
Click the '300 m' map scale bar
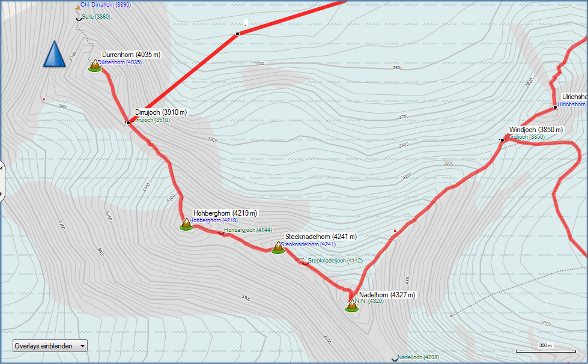coord(545,348)
